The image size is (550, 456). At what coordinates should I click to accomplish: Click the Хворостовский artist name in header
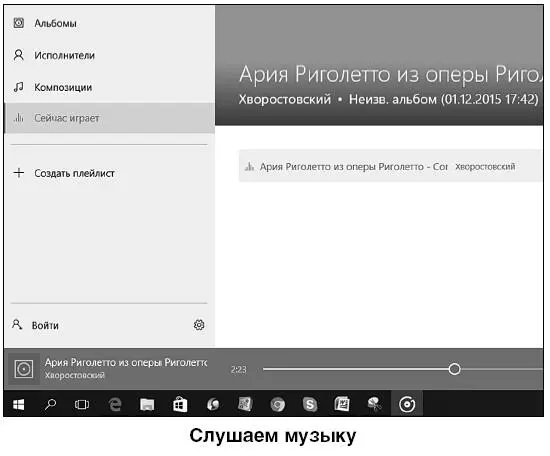285,100
